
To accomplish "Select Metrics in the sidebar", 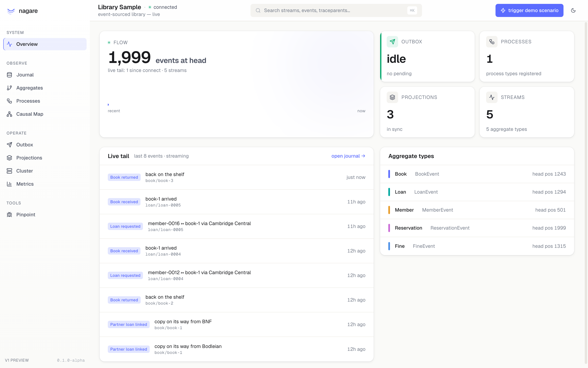I will point(45,184).
